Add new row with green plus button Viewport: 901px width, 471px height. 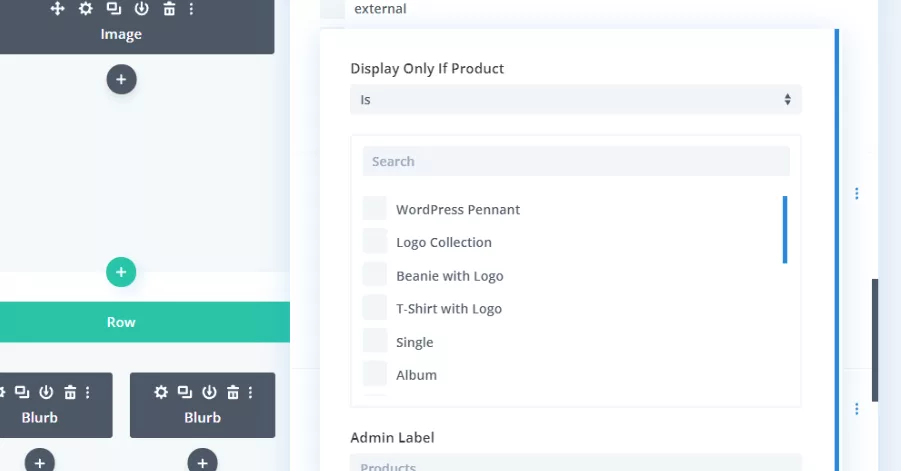point(121,272)
